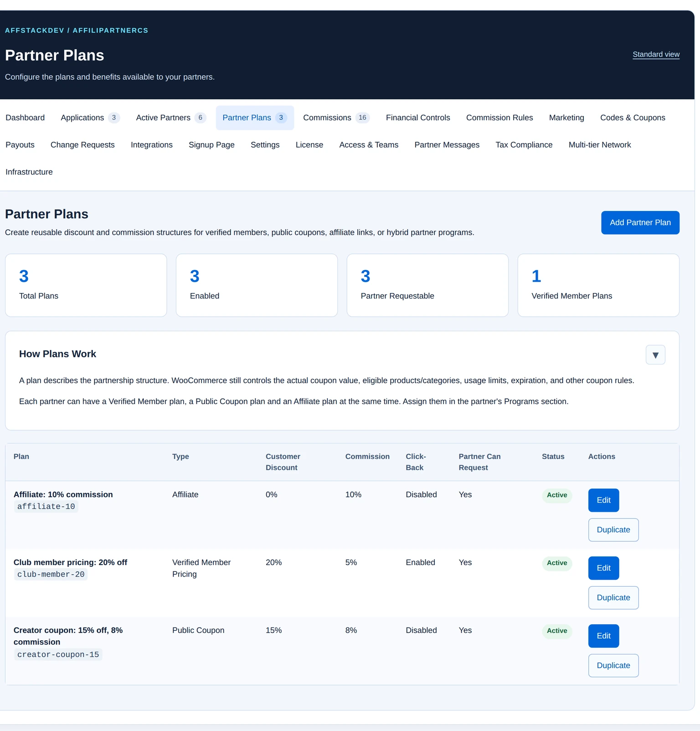700x731 pixels.
Task: Open the Commissions tab
Action: click(336, 118)
